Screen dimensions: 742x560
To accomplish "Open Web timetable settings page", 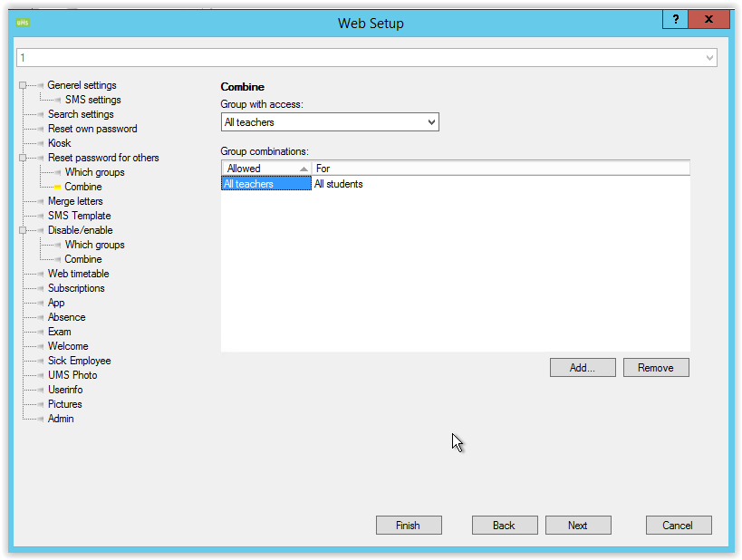I will click(78, 274).
